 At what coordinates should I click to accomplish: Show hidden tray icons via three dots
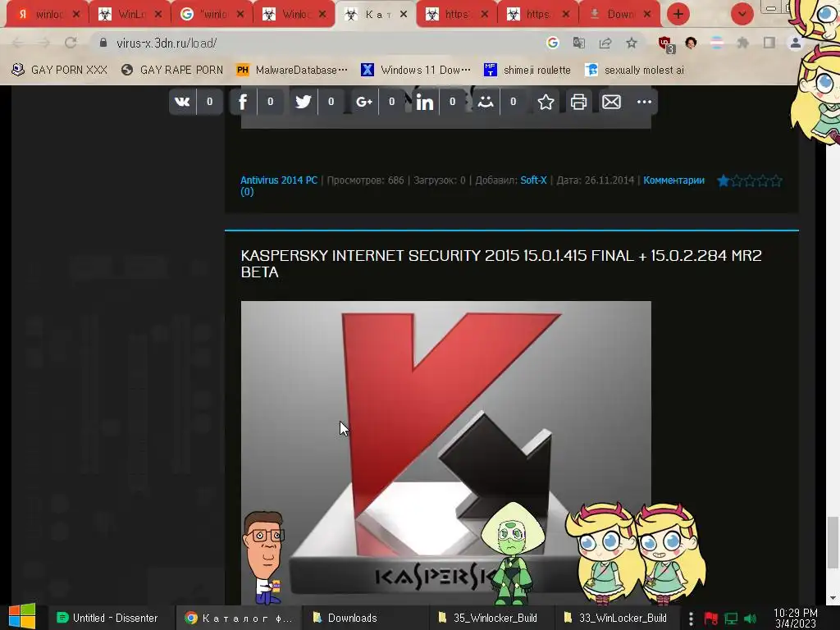691,619
